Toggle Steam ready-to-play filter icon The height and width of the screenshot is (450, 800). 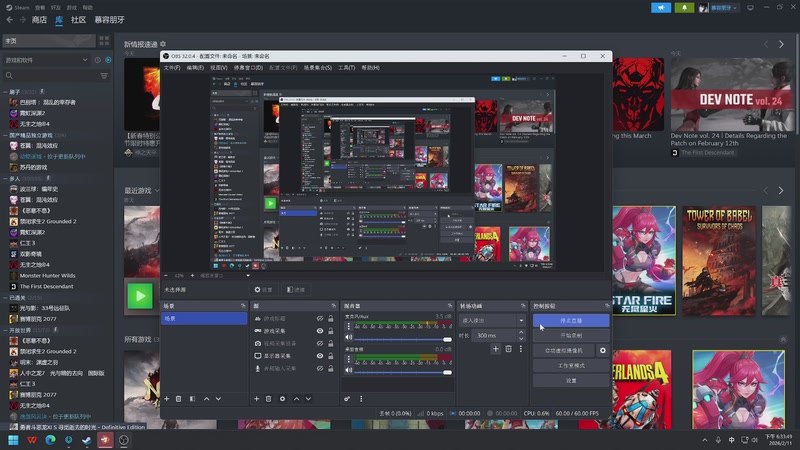pyautogui.click(x=108, y=60)
